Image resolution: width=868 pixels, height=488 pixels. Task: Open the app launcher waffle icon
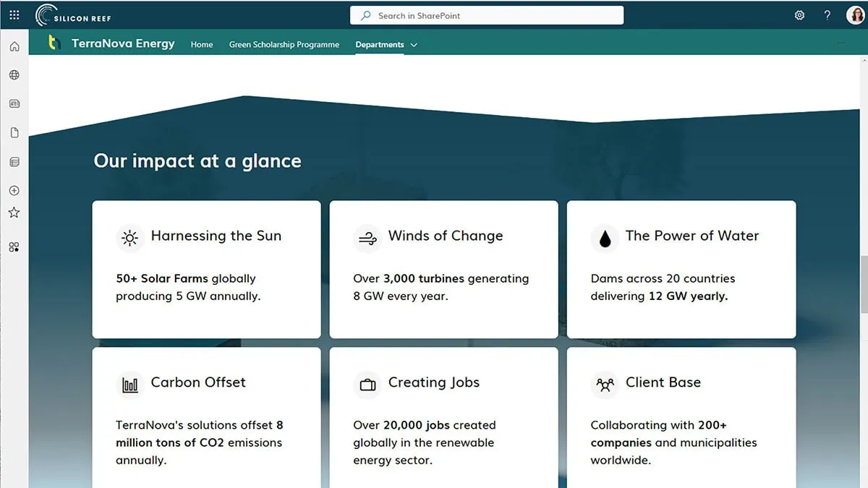pyautogui.click(x=14, y=15)
